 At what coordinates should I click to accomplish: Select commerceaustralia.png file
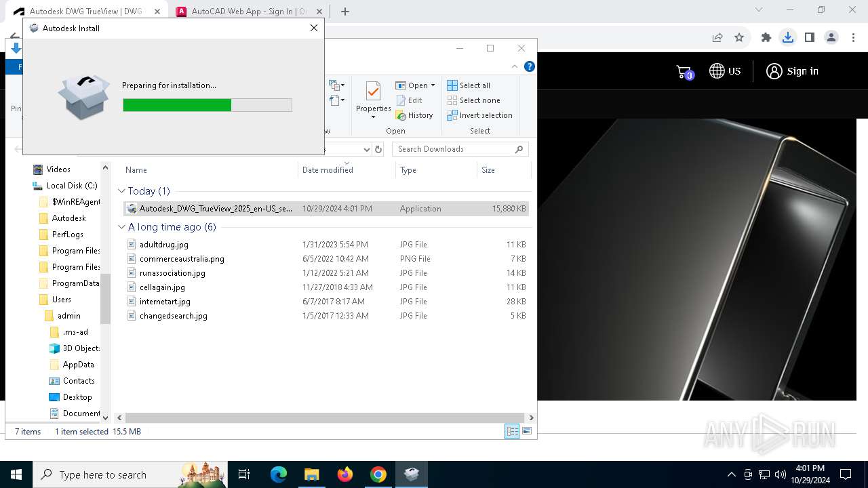click(x=182, y=259)
